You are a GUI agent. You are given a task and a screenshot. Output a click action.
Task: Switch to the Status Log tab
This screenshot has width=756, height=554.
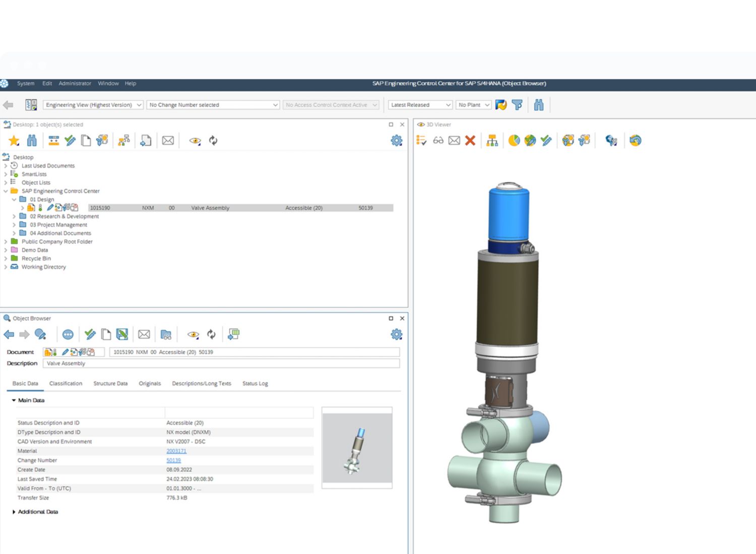[x=255, y=383]
